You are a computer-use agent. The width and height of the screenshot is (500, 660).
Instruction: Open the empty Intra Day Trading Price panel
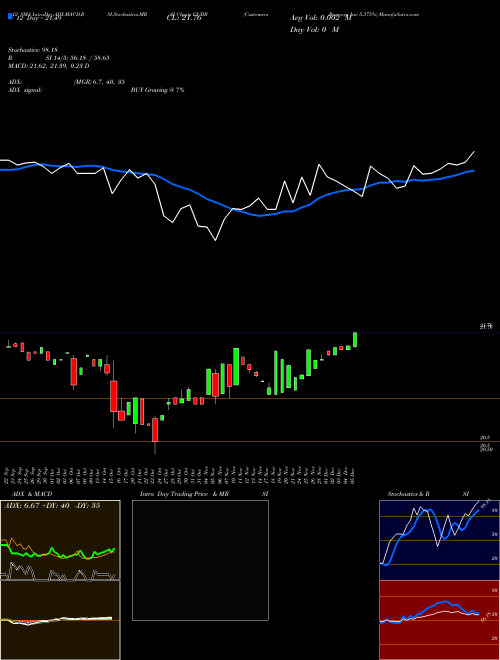pyautogui.click(x=200, y=560)
